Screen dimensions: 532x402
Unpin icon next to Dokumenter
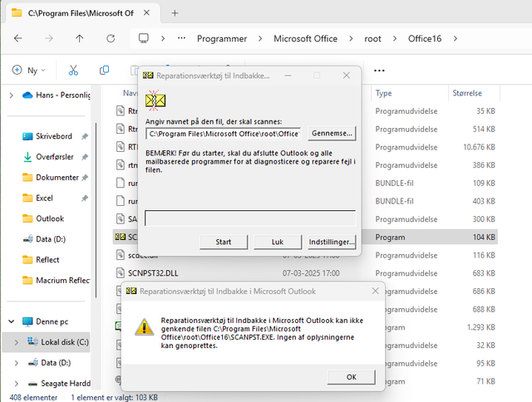85,178
